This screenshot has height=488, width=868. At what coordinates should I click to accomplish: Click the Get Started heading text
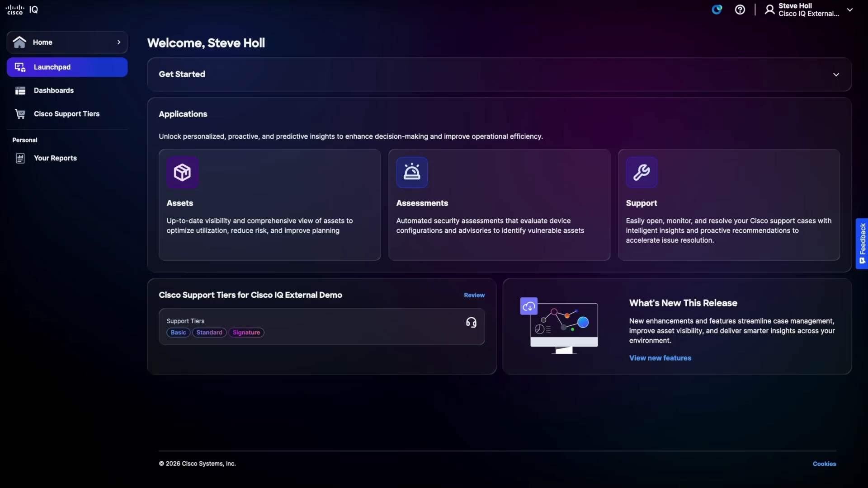tap(182, 74)
